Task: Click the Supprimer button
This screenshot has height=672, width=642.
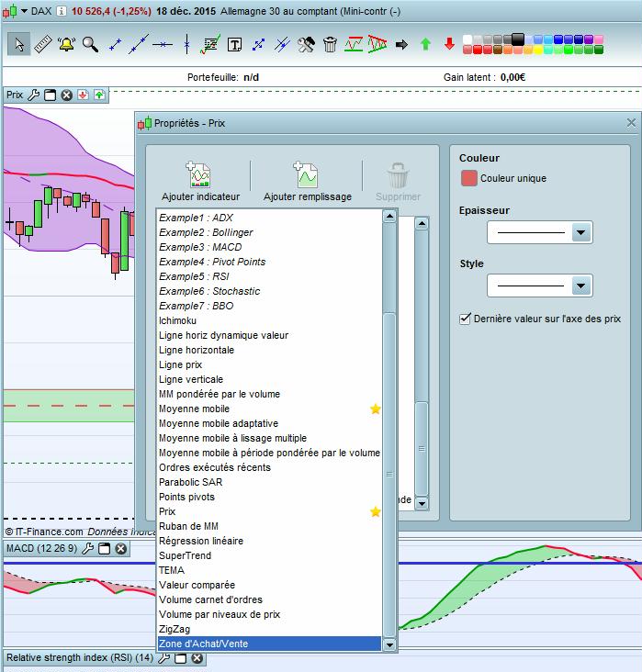Action: [398, 182]
